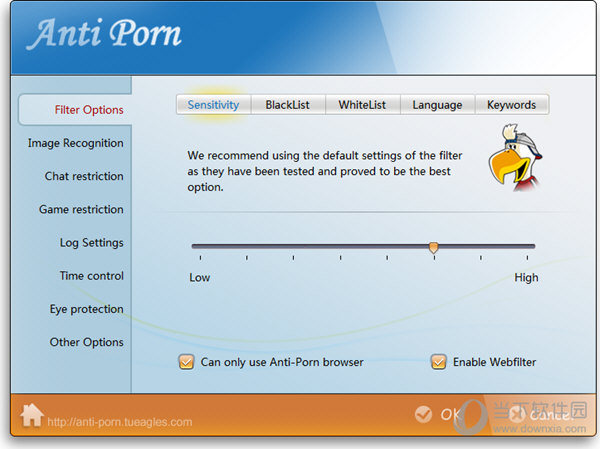
Task: Open Game restriction section
Action: tap(81, 209)
